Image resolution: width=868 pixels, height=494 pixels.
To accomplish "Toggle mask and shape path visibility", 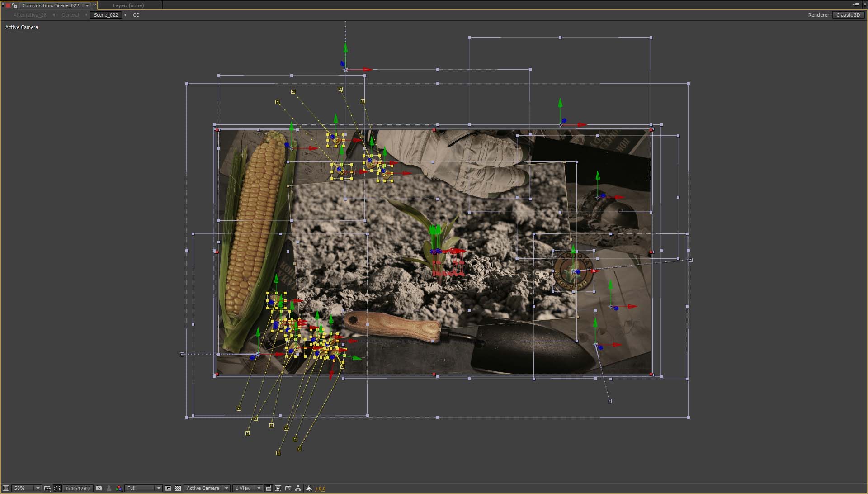I will 57,489.
